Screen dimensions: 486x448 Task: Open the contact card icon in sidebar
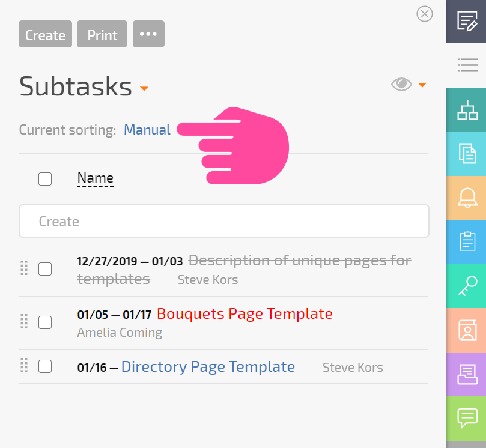point(466,330)
